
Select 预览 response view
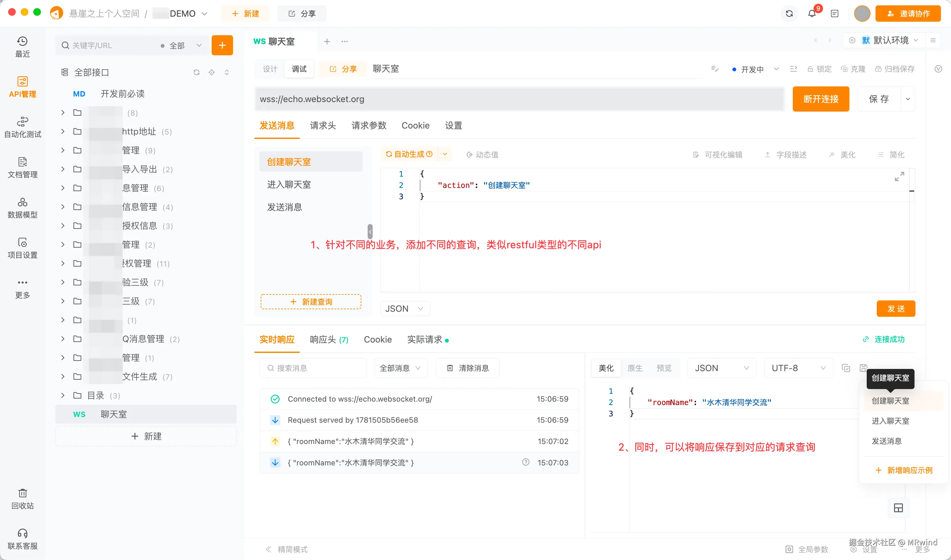(x=664, y=368)
